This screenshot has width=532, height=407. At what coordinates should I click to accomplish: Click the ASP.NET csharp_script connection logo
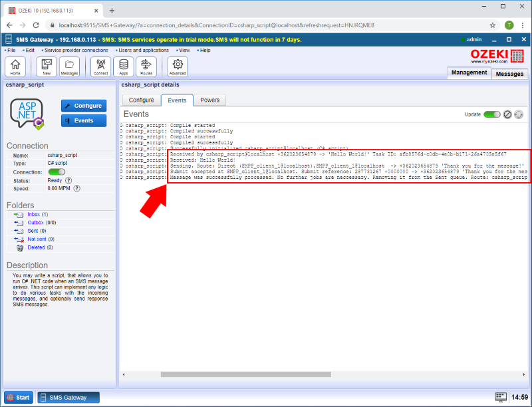point(27,114)
